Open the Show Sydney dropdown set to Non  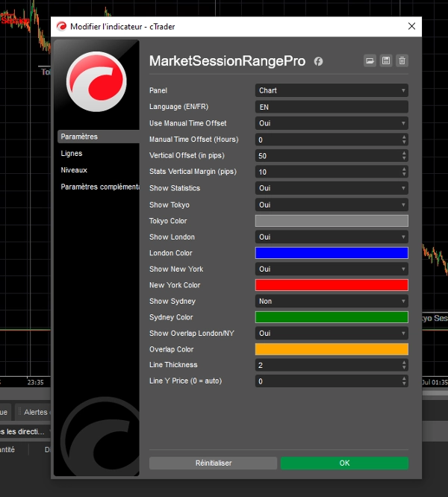tap(332, 301)
